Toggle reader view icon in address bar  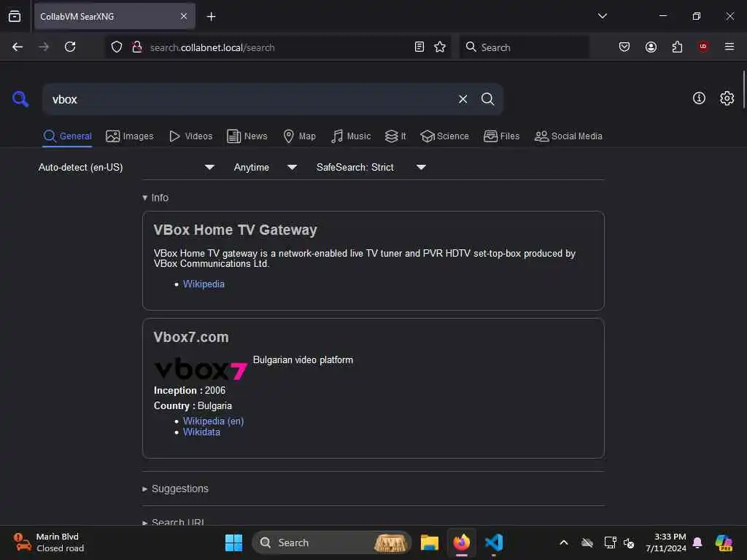(419, 47)
